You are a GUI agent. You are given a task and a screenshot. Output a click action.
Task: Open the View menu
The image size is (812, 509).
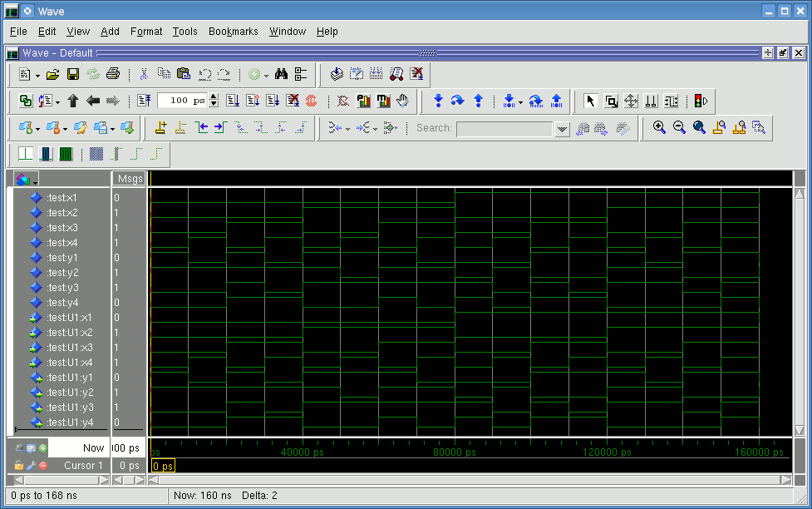78,32
